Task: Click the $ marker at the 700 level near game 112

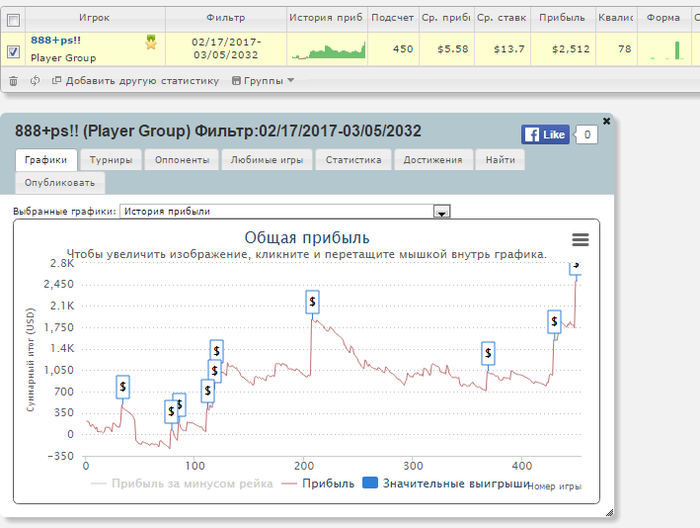Action: 208,391
